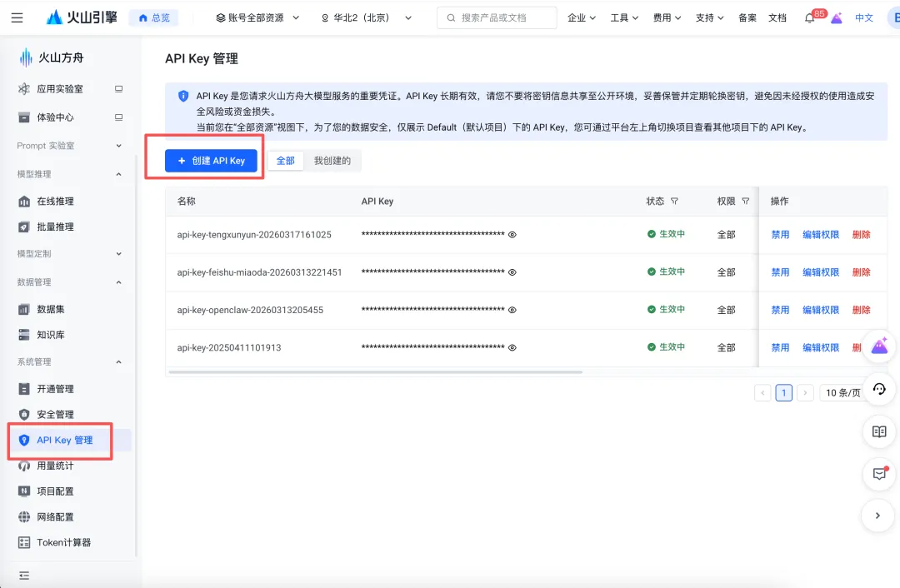The width and height of the screenshot is (900, 588).
Task: Reveal API key for api-key-openclaw-20260313205455
Action: pyautogui.click(x=512, y=310)
